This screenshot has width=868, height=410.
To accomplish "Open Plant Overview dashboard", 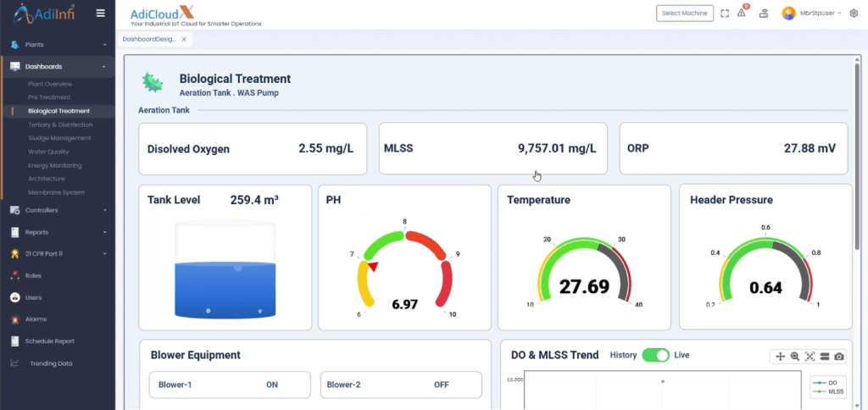I will click(50, 84).
